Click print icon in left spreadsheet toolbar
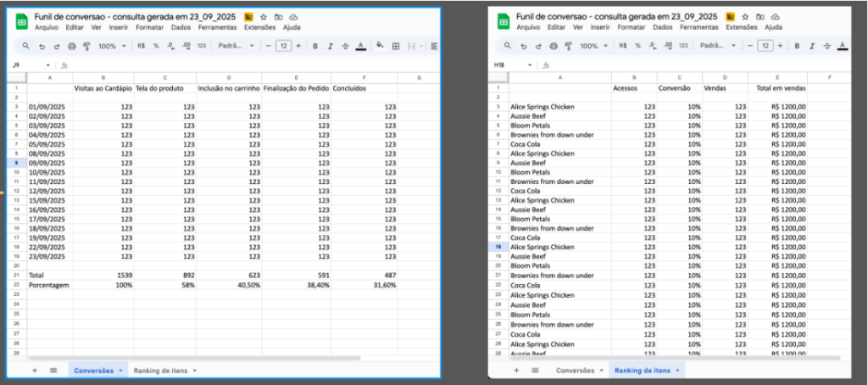This screenshot has height=385, width=868. click(72, 46)
